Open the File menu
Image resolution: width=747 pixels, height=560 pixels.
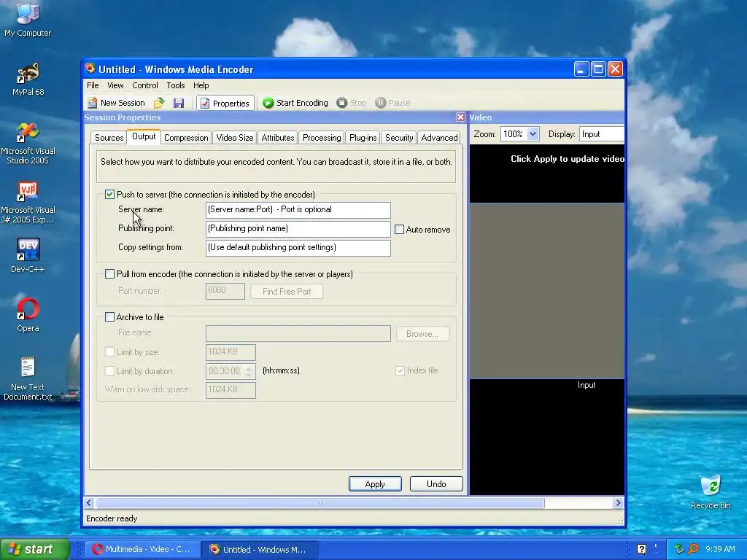(x=93, y=85)
